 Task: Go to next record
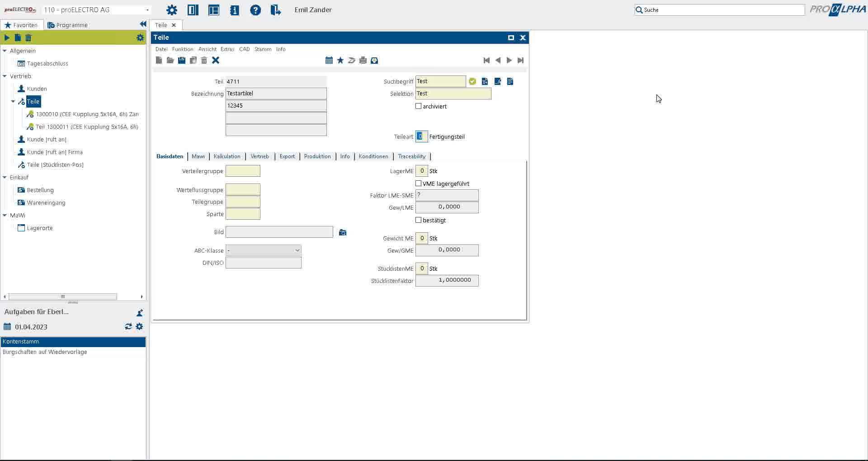[x=509, y=60]
